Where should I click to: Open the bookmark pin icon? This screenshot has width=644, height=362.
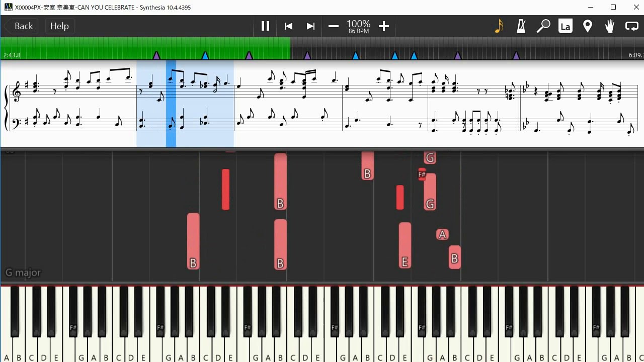588,26
